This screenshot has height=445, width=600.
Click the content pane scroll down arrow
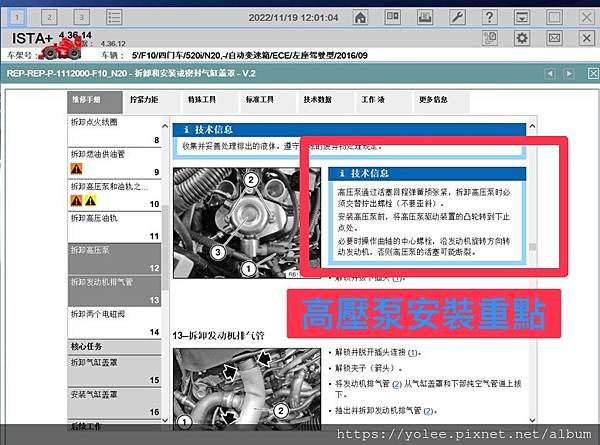coord(532,420)
